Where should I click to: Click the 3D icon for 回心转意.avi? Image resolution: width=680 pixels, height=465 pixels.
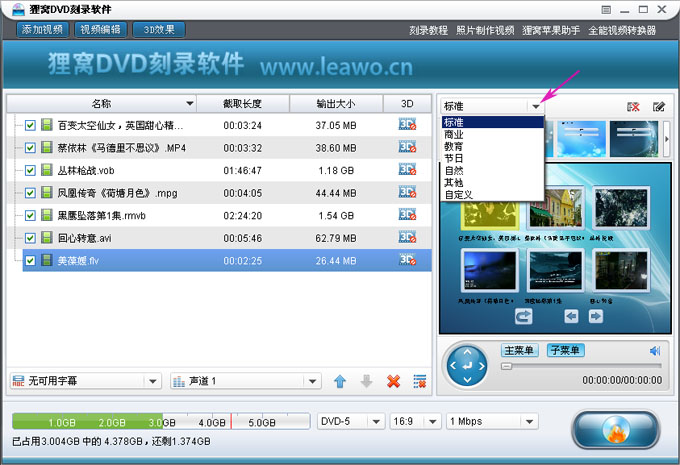pyautogui.click(x=407, y=237)
